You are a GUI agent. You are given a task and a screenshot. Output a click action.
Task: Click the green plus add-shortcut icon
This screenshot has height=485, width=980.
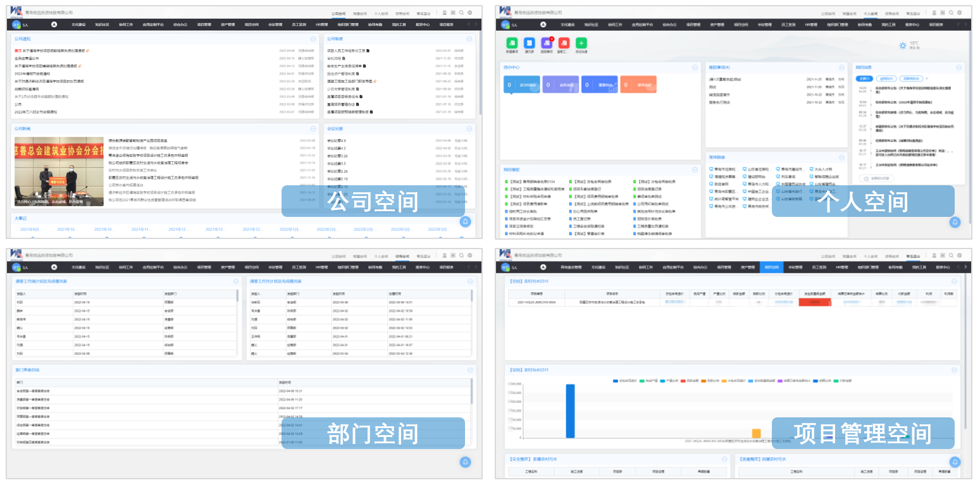[x=581, y=44]
